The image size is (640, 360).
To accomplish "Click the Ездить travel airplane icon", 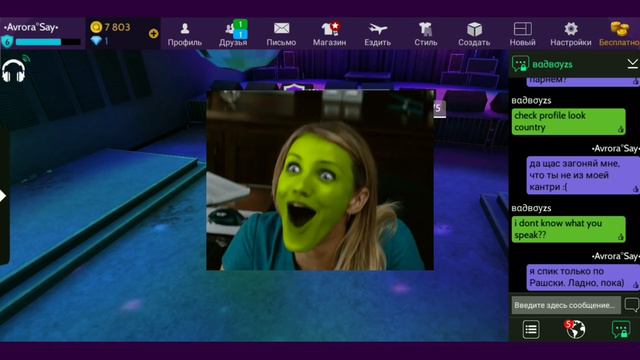I will click(378, 29).
